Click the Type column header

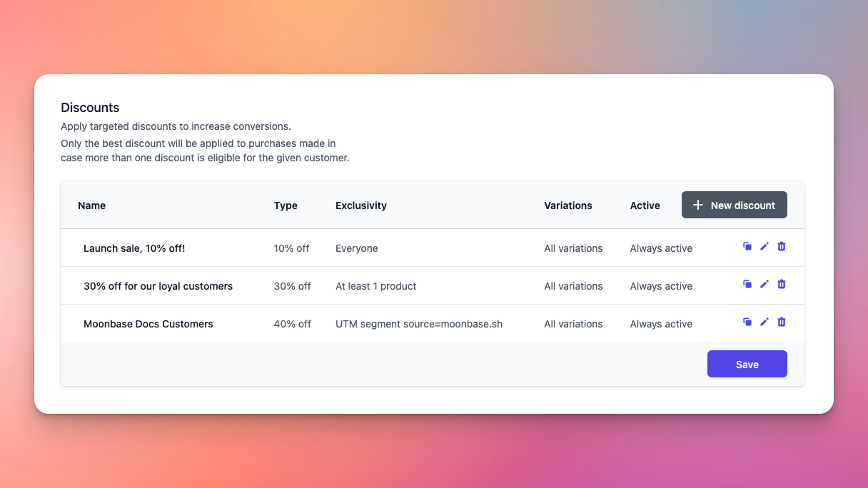tap(286, 205)
